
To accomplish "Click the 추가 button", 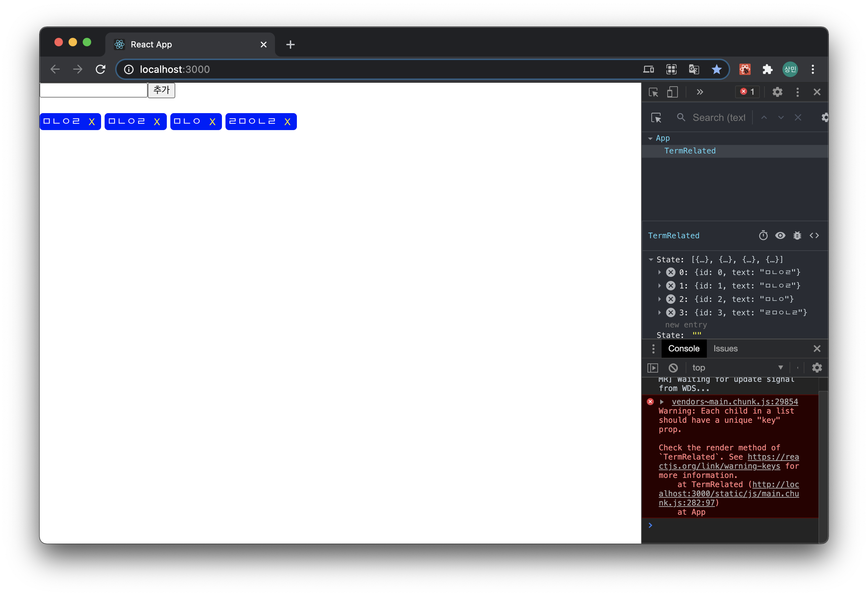I will 162,90.
